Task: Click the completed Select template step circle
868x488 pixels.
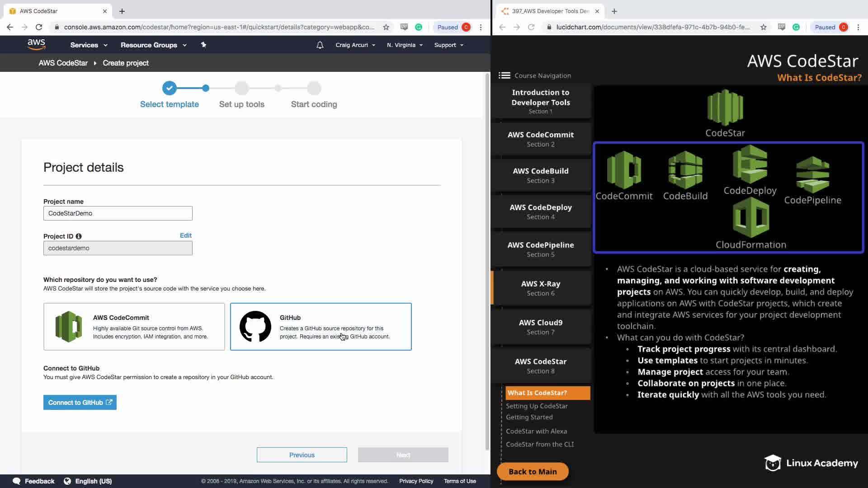Action: click(x=170, y=88)
